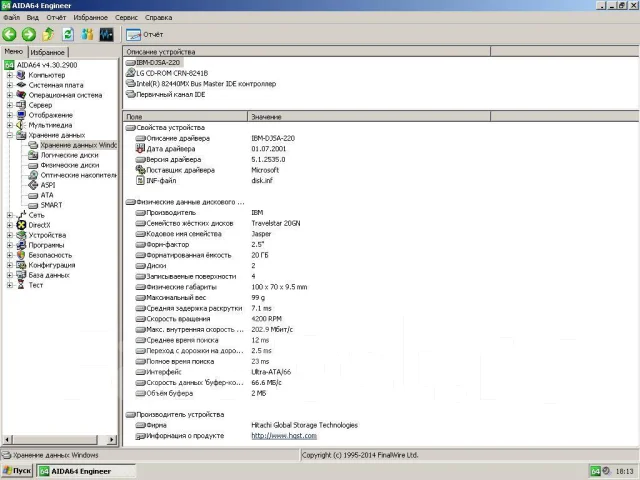Click the Операционная система icon in tree
Image resolution: width=640 pixels, height=480 pixels.
tap(21, 95)
